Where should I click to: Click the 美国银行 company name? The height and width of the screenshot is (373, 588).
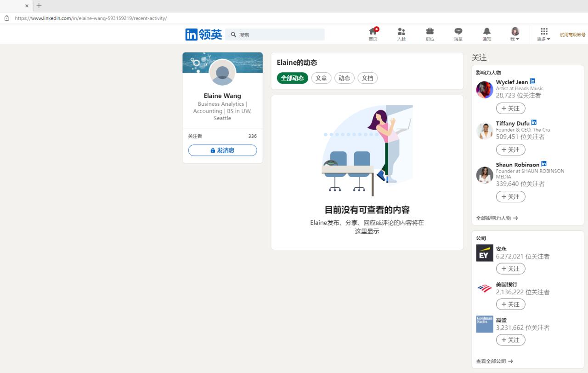tap(507, 284)
